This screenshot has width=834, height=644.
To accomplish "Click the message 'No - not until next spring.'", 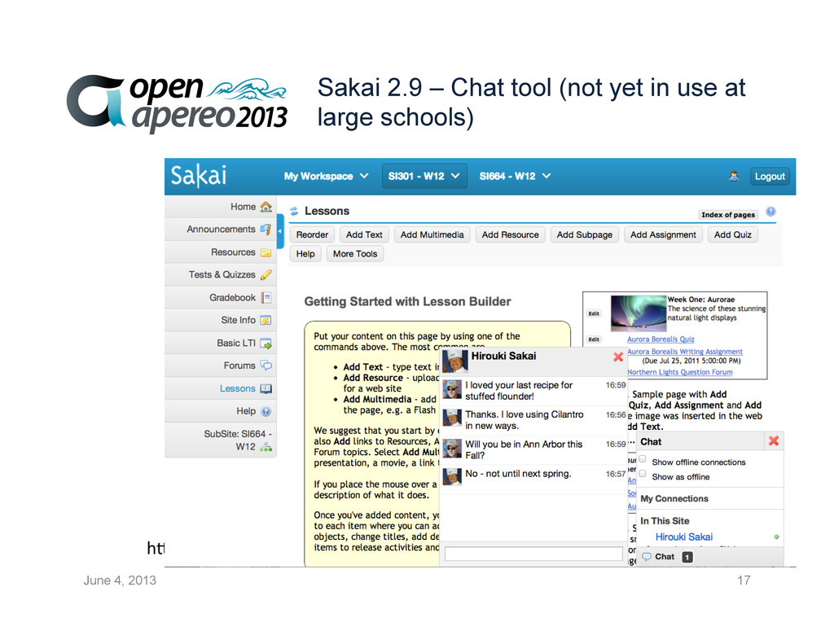I will click(518, 474).
